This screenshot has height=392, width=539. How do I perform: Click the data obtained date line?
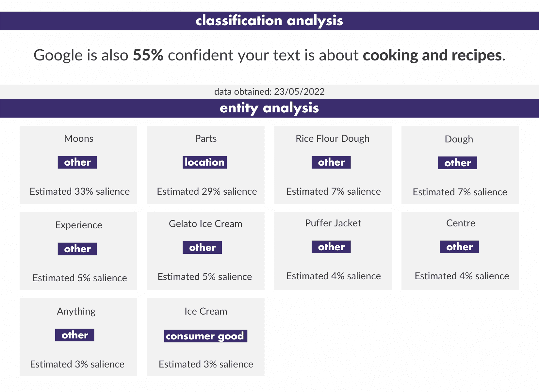tap(269, 91)
